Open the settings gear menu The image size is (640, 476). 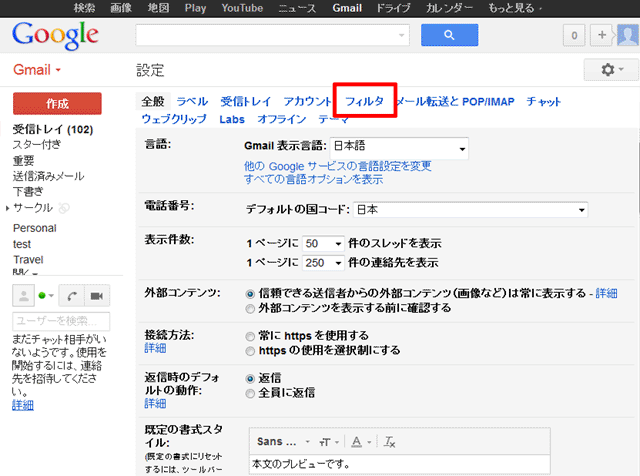610,70
